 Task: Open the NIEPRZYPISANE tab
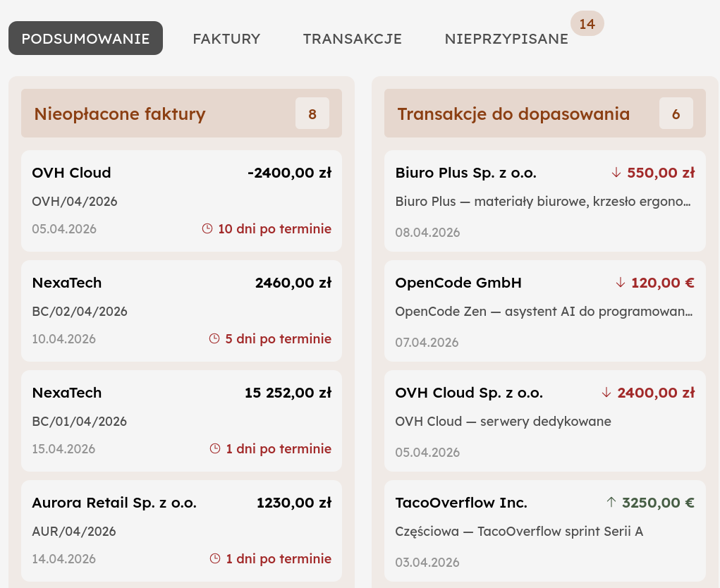point(506,39)
